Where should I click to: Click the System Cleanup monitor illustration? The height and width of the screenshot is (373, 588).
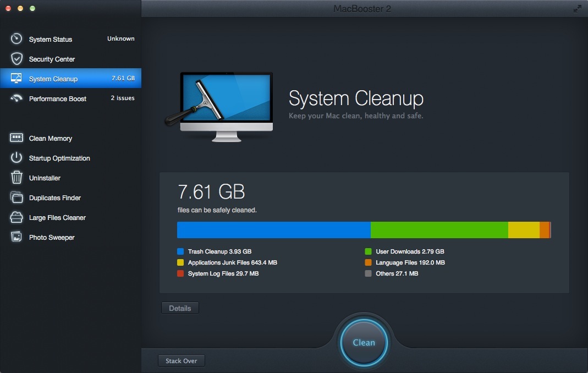coord(226,105)
